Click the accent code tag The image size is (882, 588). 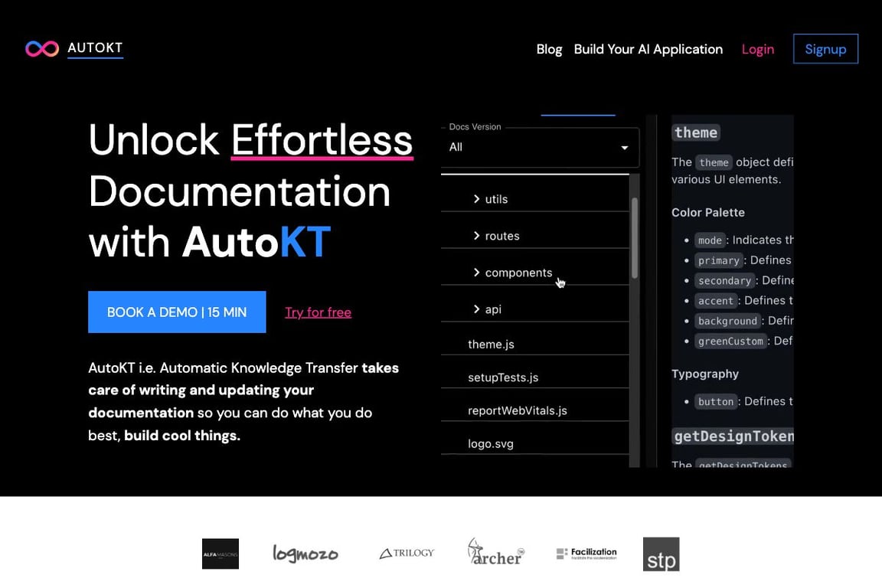(716, 301)
